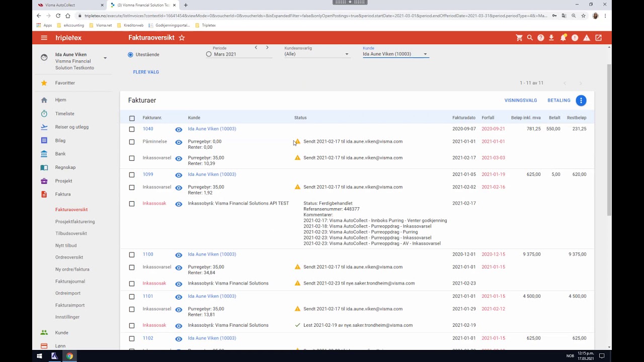Click Favoritter star in sidebar
This screenshot has width=644, height=362.
coord(44,83)
